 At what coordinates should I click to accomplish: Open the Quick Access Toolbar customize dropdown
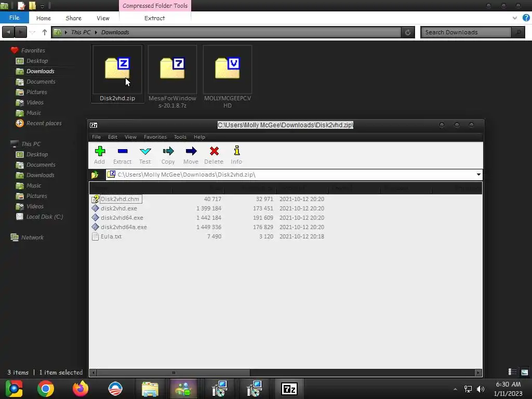tap(43, 6)
